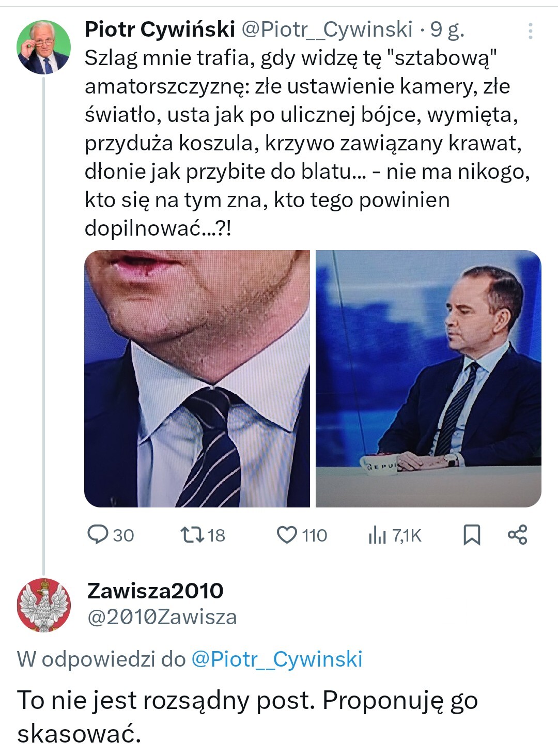Open Piotr Cywiński's profile picture
Viewport: 558px width, 756px height.
pyautogui.click(x=43, y=48)
